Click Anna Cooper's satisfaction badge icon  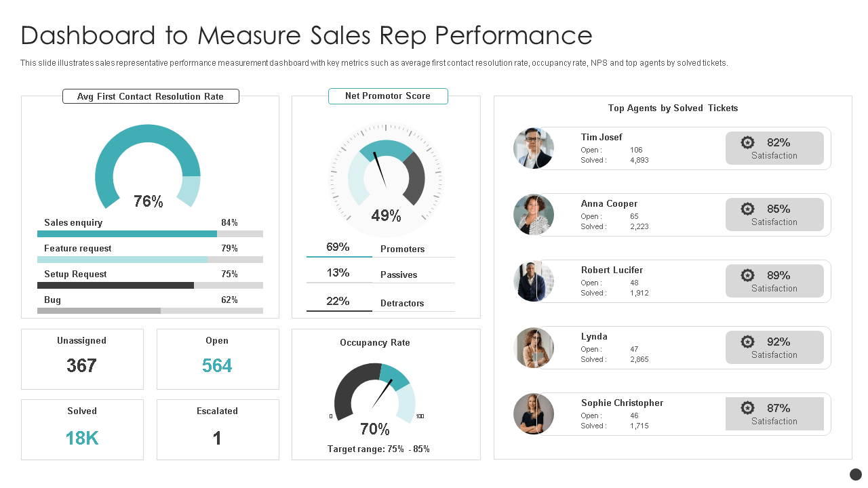tap(747, 209)
